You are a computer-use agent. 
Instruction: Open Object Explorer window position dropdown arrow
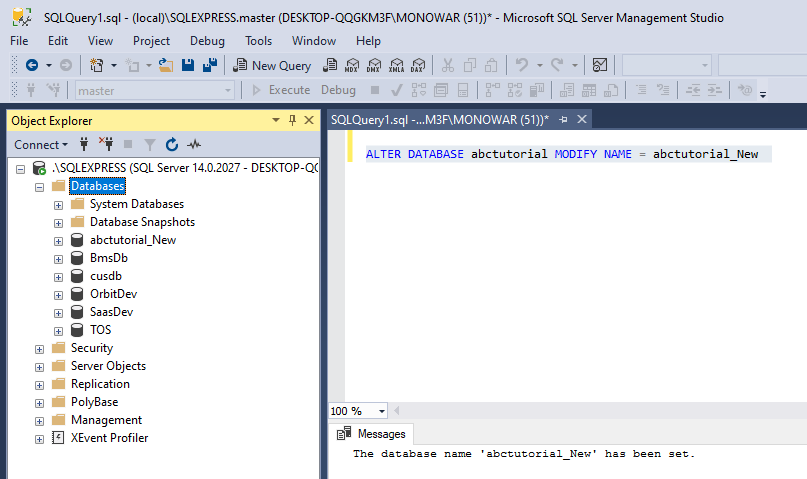276,120
